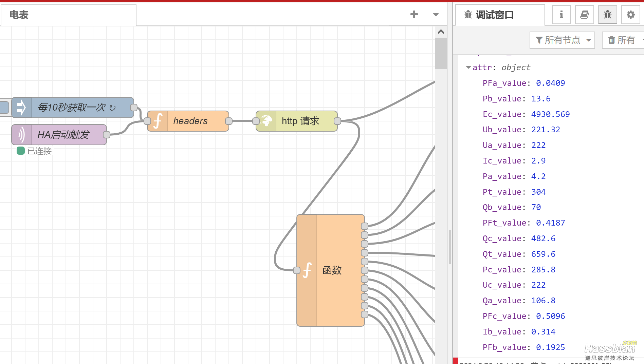The image size is (644, 364).
Task: Click the http 请求 globe icon
Action: pyautogui.click(x=266, y=121)
